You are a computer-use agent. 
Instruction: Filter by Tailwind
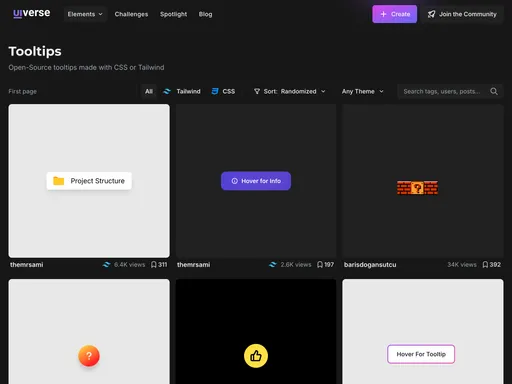tap(182, 91)
